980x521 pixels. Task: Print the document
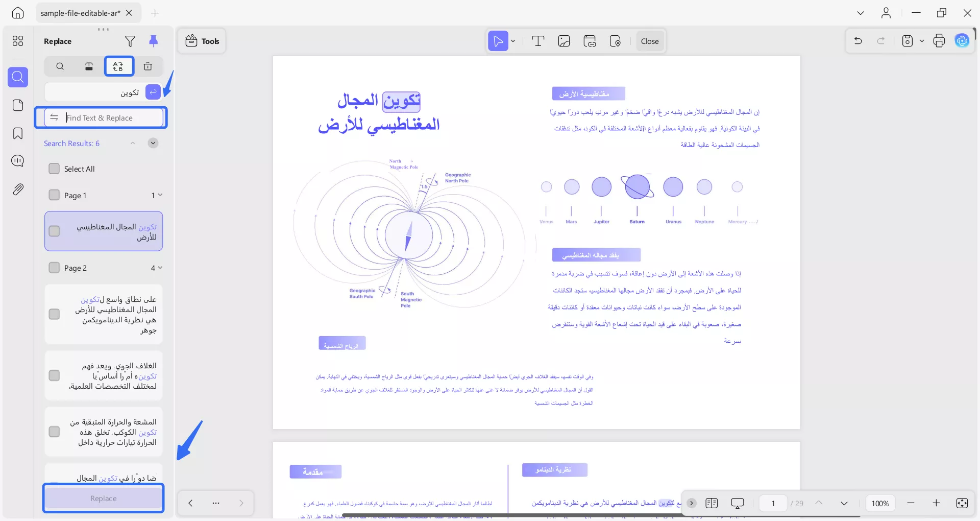[x=939, y=41]
